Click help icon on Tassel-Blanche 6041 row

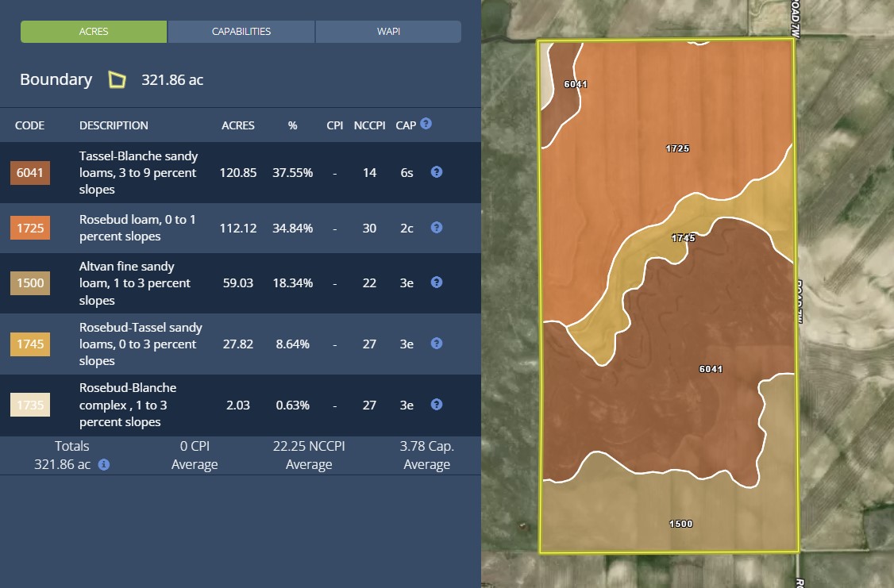436,172
